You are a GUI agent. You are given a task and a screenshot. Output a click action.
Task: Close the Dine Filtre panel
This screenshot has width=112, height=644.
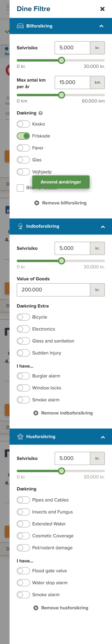tap(102, 9)
